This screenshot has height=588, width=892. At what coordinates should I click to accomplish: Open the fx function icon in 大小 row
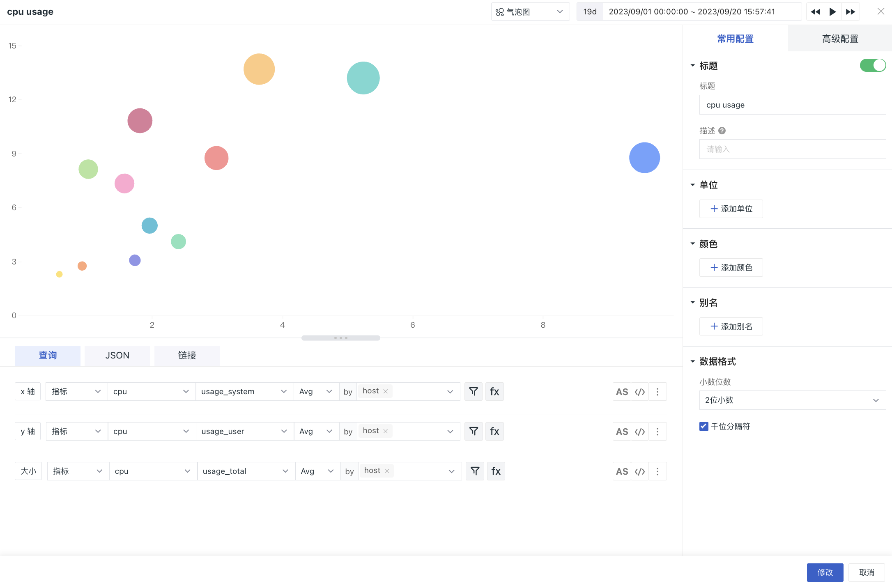[496, 471]
